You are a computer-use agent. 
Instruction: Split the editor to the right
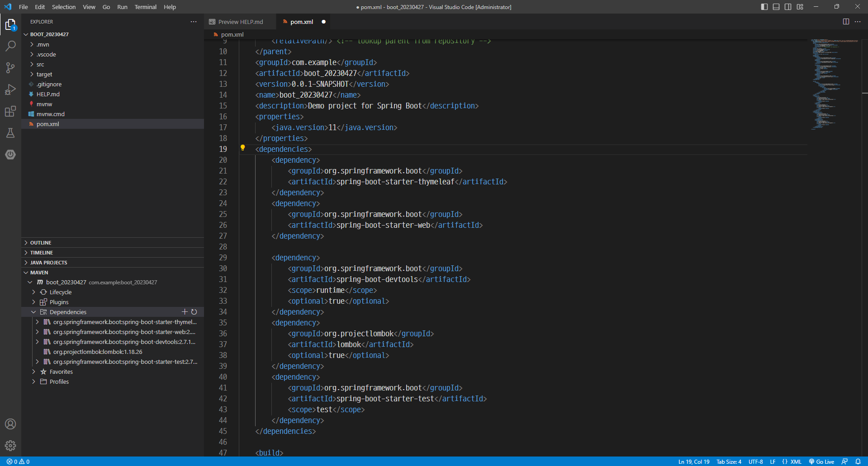point(846,22)
